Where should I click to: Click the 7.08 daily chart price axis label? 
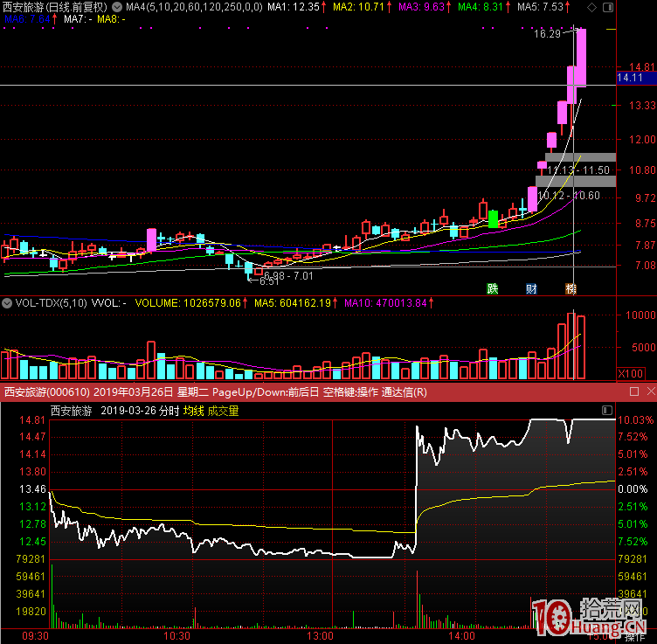coord(646,266)
